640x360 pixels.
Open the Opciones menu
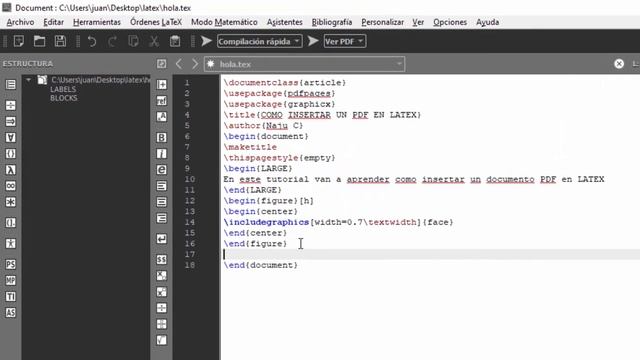pyautogui.click(x=450, y=22)
